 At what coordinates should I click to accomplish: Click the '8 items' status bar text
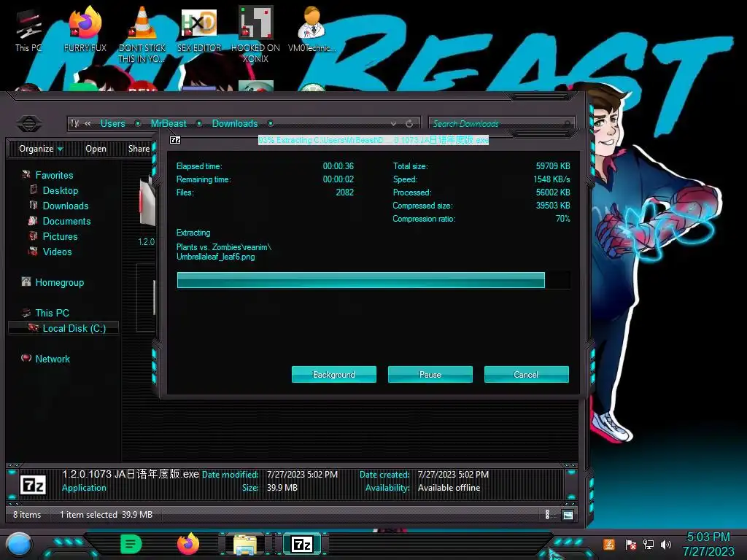click(x=27, y=515)
